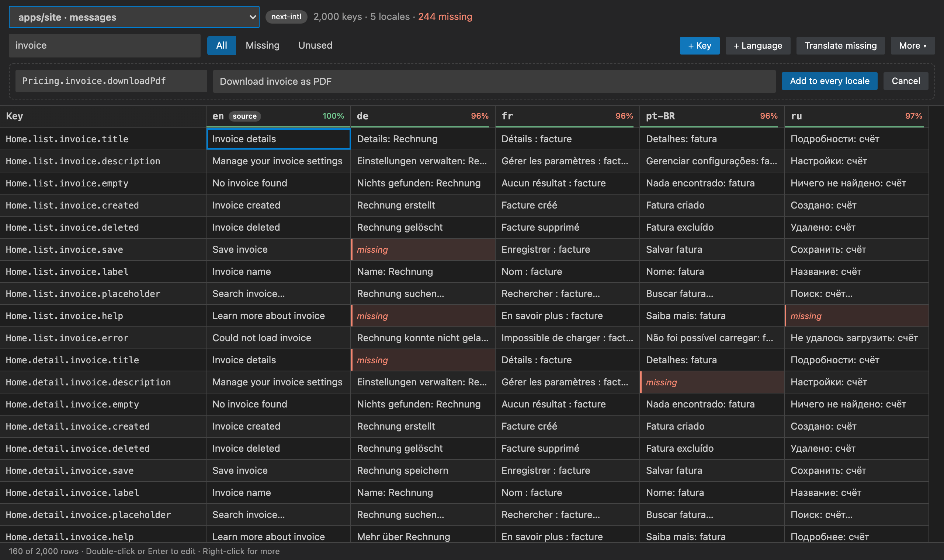Select key Home.detail.invoice.empty
Screen dimensions: 944x560
coord(103,405)
